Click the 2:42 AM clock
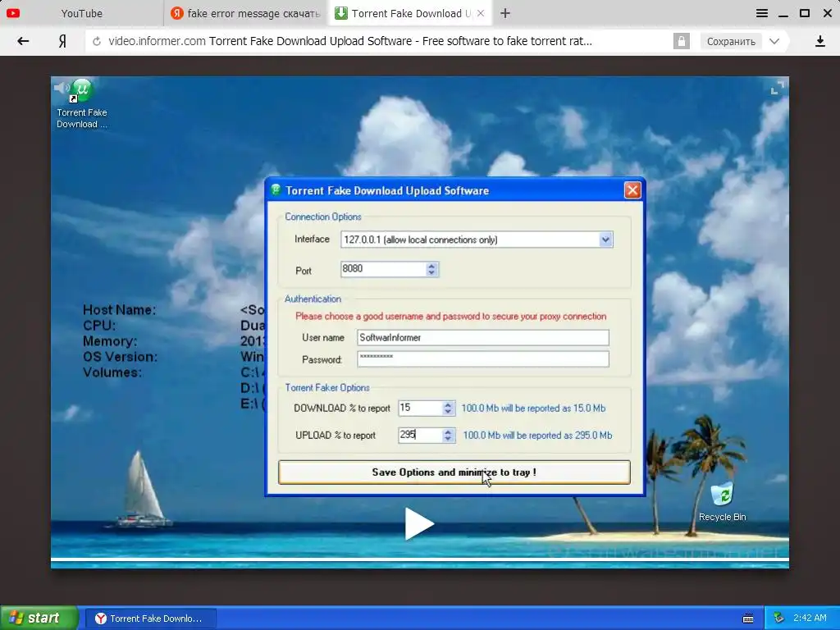The image size is (840, 630). [x=810, y=619]
